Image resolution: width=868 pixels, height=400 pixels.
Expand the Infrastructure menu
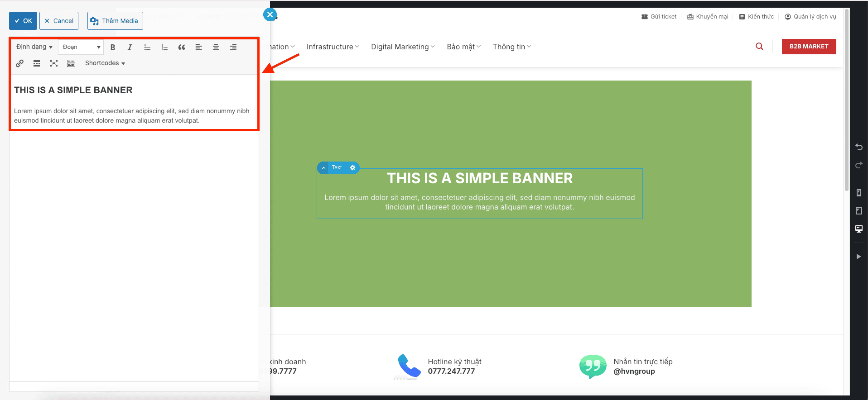click(x=333, y=47)
